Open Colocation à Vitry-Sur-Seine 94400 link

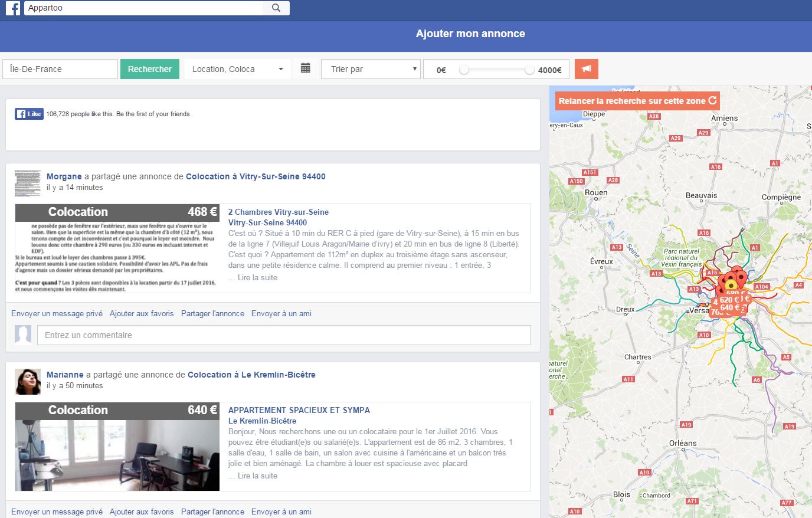(x=256, y=176)
